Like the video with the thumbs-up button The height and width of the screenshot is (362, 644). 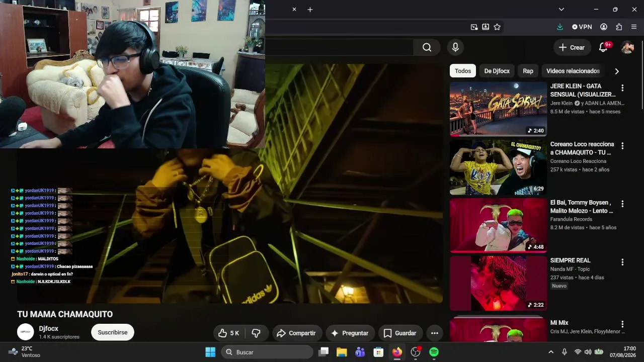pyautogui.click(x=229, y=333)
